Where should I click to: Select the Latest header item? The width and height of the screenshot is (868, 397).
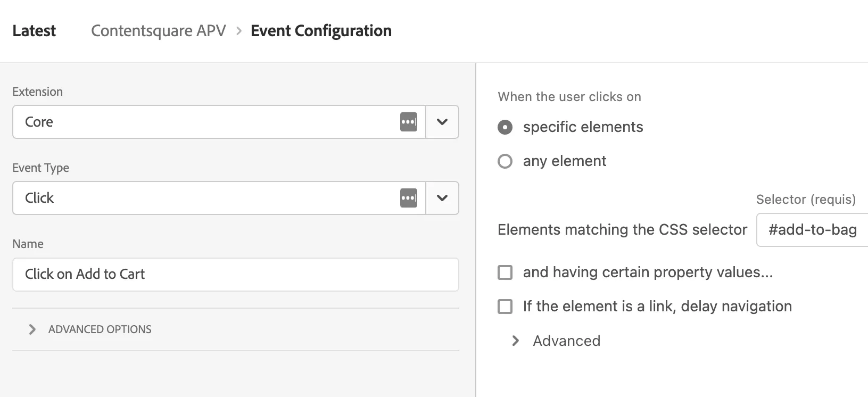click(x=34, y=31)
